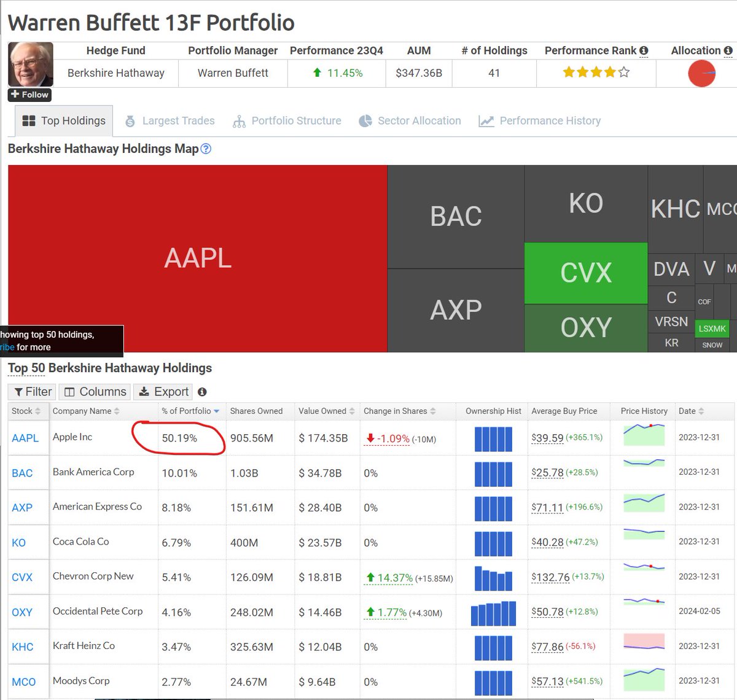This screenshot has height=700, width=737.
Task: Select the AXP block in holdings map
Action: [456, 310]
